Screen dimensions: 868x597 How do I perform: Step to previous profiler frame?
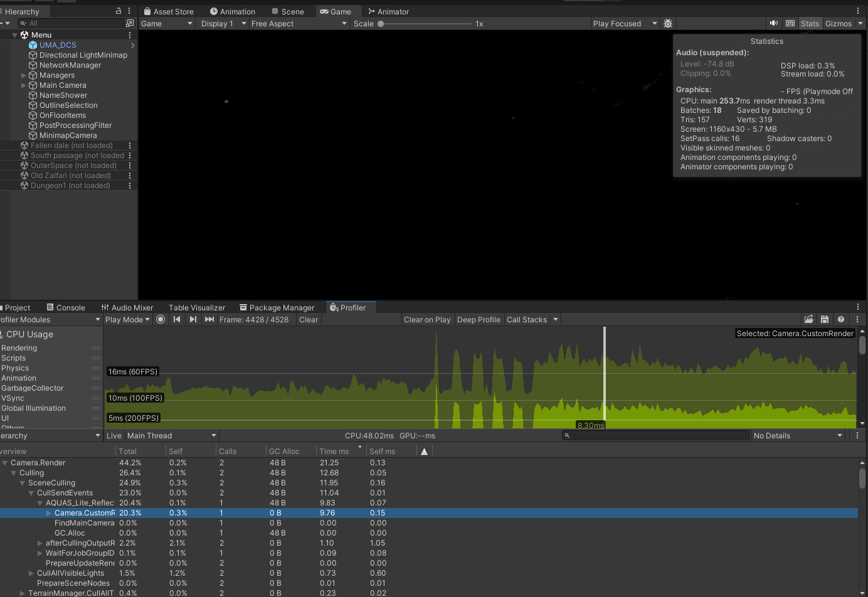tap(177, 319)
